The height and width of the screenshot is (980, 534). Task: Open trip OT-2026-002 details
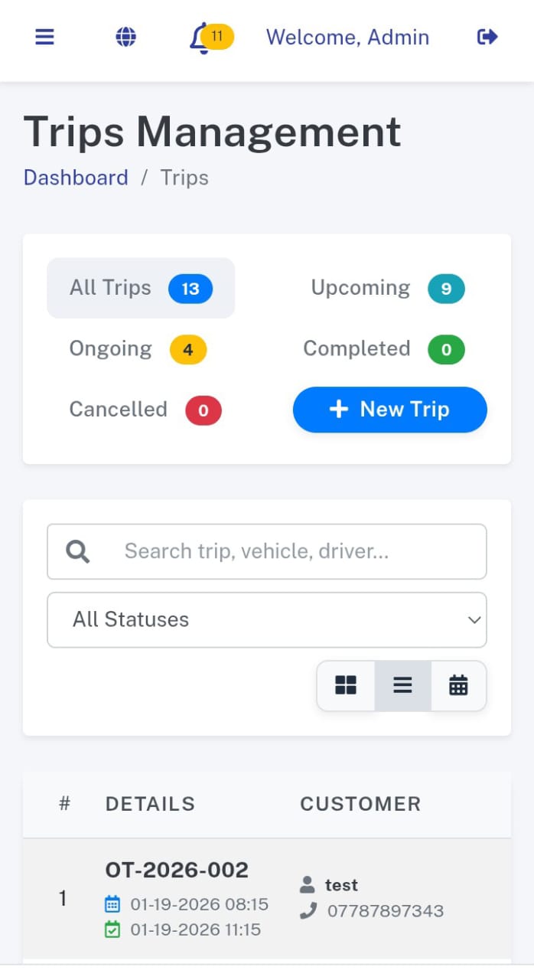pos(177,870)
